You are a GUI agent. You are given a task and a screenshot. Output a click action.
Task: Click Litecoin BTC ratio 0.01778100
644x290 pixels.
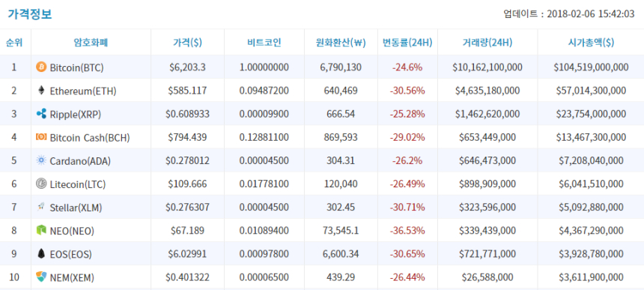click(264, 184)
